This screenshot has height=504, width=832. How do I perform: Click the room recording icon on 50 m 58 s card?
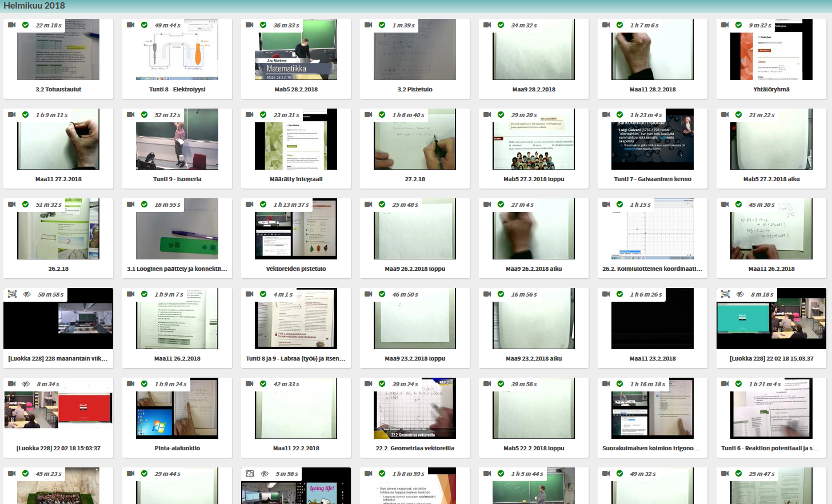tap(12, 294)
